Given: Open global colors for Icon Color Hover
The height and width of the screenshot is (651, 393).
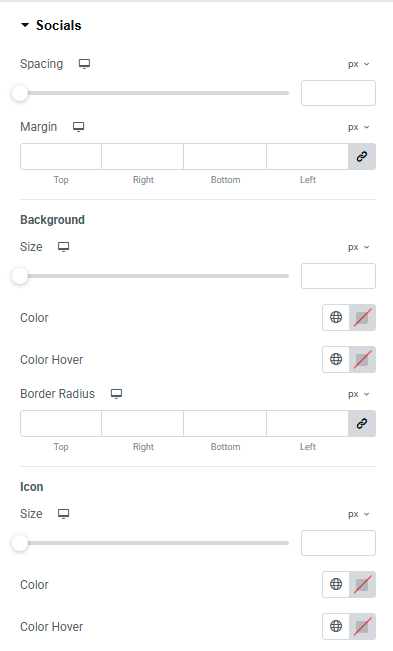Looking at the screenshot, I should pos(336,627).
